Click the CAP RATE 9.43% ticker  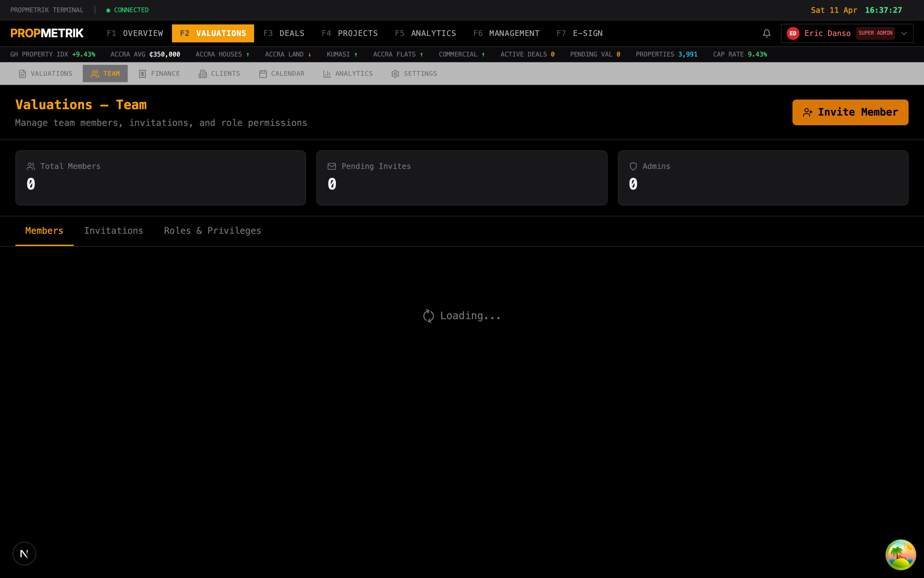pos(740,54)
